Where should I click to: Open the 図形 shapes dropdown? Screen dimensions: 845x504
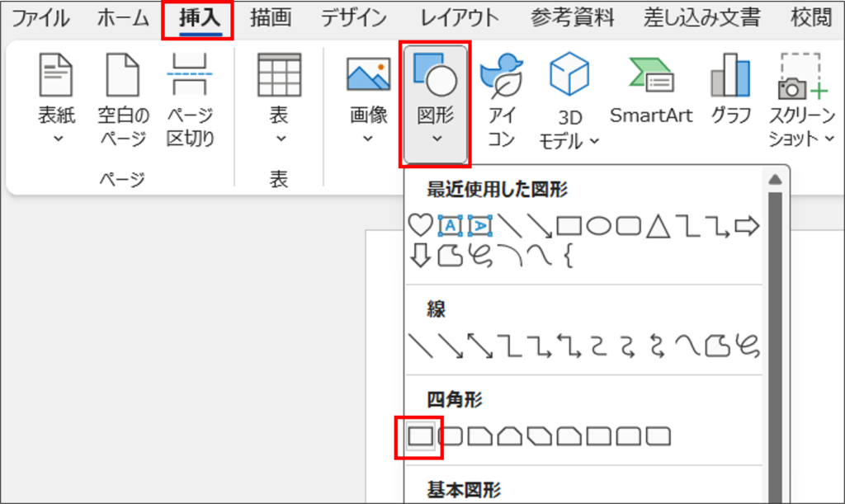[436, 103]
